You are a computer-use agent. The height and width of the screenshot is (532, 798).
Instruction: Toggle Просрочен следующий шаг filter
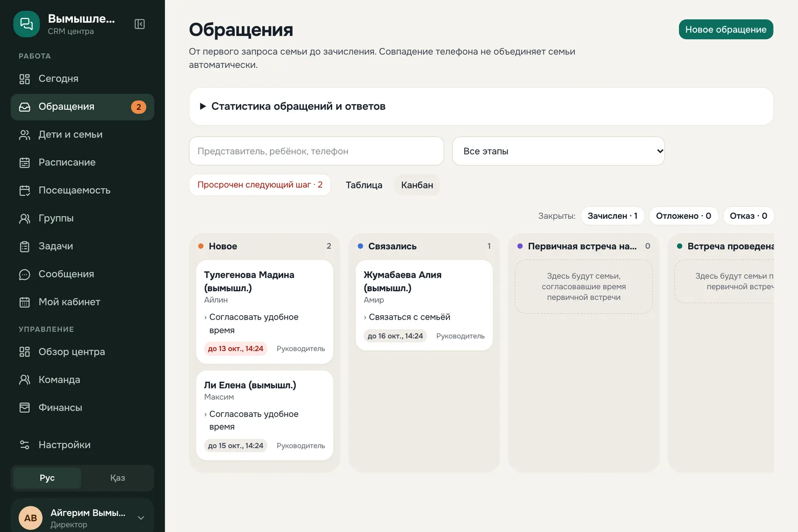260,185
